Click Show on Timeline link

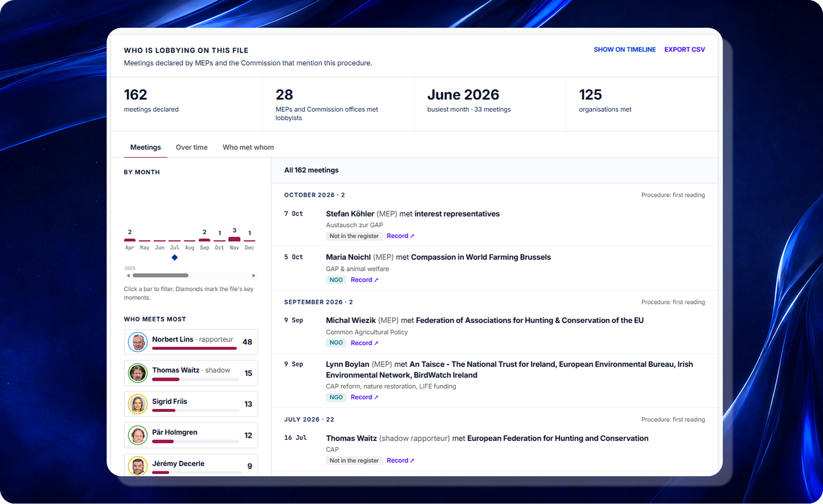(x=625, y=50)
